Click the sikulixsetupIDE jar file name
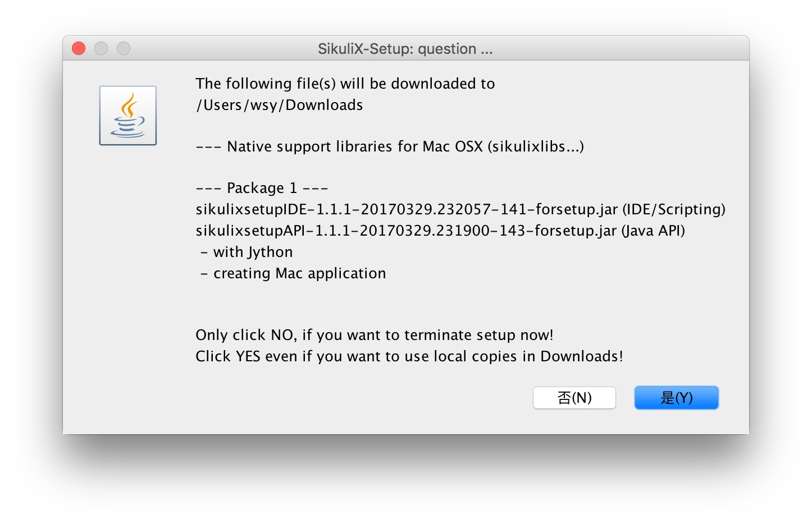The height and width of the screenshot is (524, 812). (407, 209)
